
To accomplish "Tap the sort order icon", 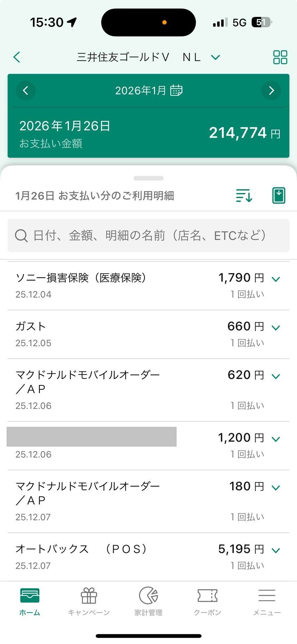I will [244, 195].
